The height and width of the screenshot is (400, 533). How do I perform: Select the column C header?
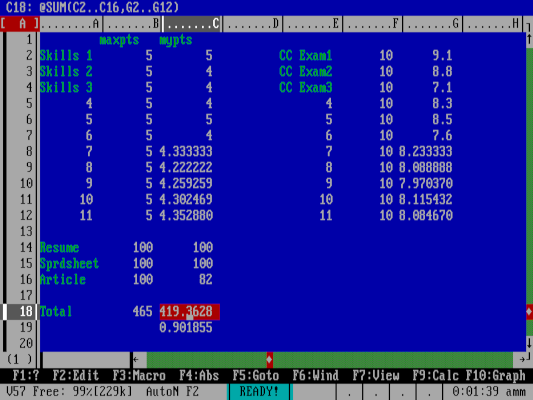[192, 24]
